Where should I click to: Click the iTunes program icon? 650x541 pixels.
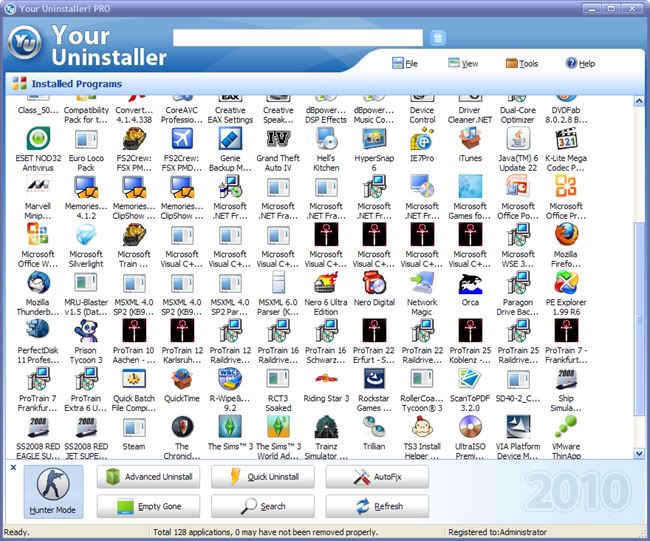click(470, 138)
